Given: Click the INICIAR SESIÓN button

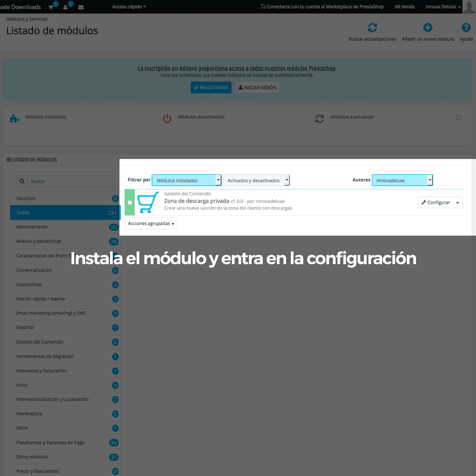Looking at the screenshot, I should click(x=258, y=88).
